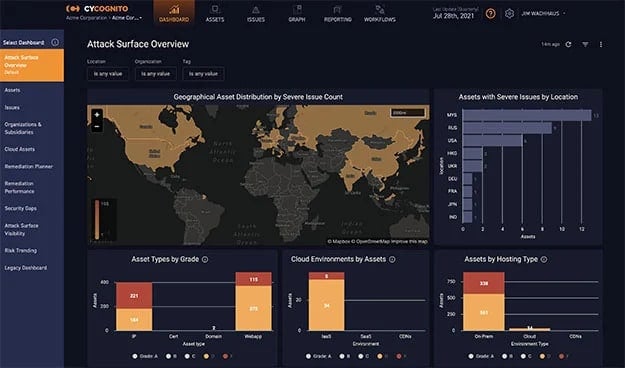Click orange 34 segment of IaaS bar

click(x=326, y=305)
